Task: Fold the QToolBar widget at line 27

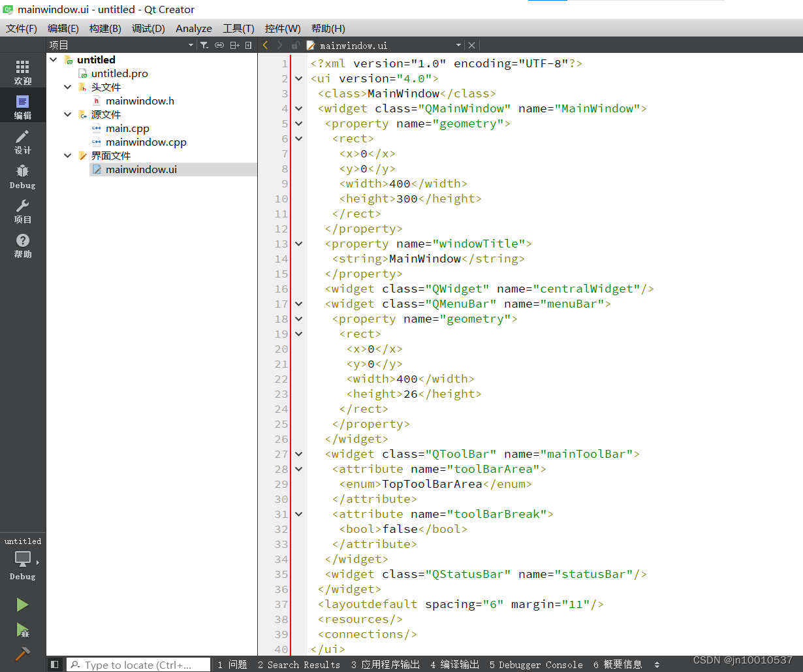Action: pos(299,454)
